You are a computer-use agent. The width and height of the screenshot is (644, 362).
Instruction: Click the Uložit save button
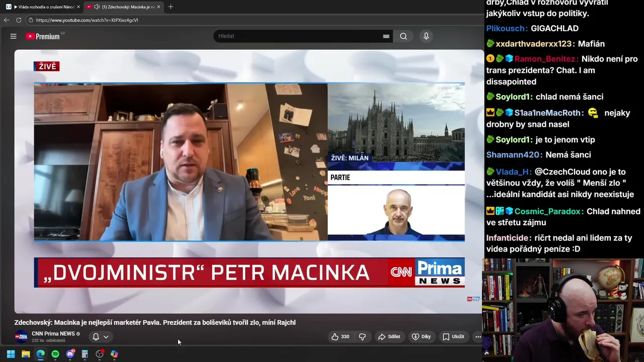453,337
